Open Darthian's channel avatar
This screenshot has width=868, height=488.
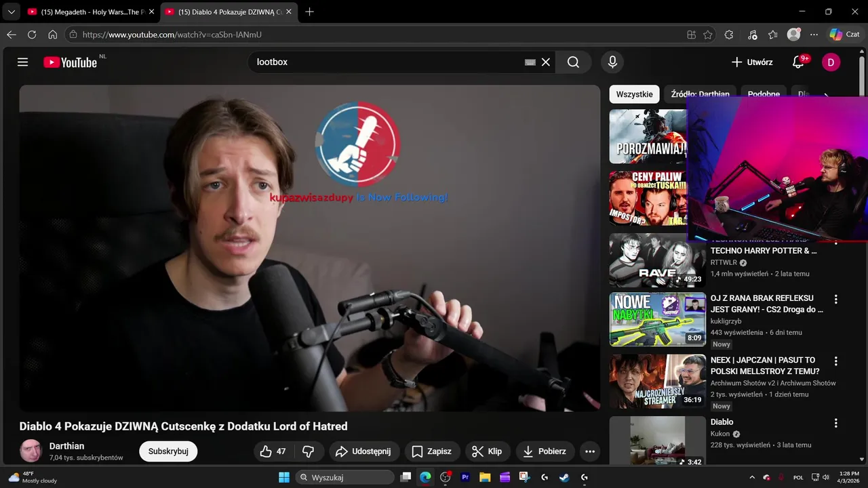pos(31,451)
